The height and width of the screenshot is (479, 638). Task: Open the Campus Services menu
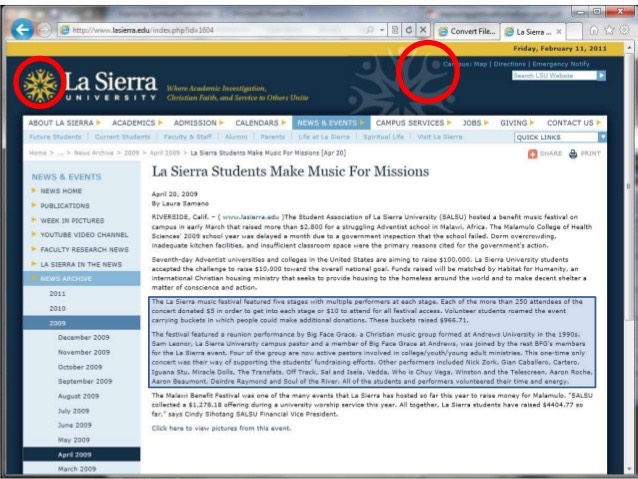tap(413, 123)
